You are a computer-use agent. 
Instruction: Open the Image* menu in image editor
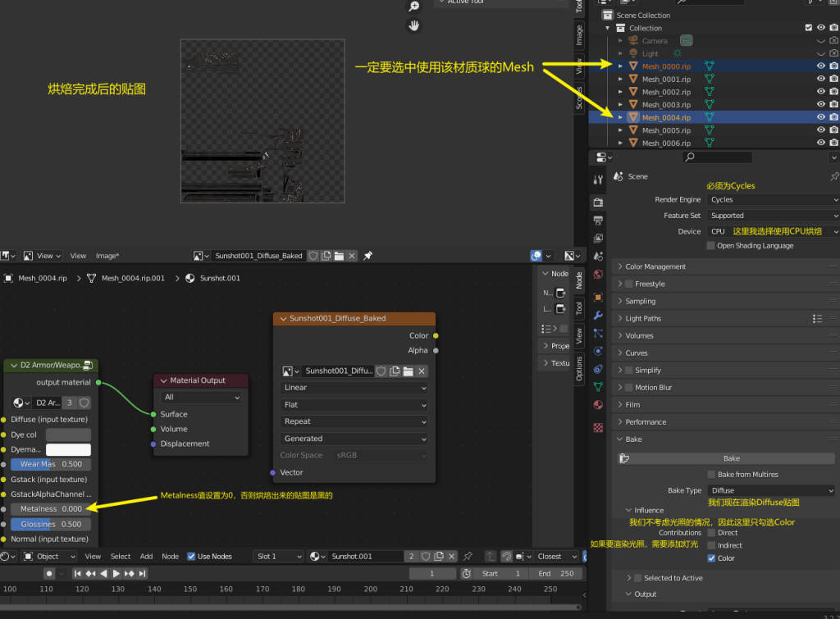107,256
